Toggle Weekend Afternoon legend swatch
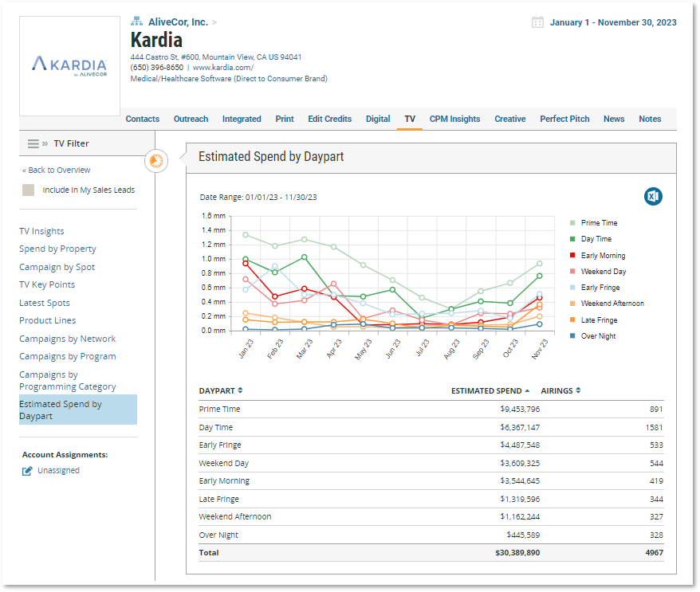700x592 pixels. click(572, 304)
